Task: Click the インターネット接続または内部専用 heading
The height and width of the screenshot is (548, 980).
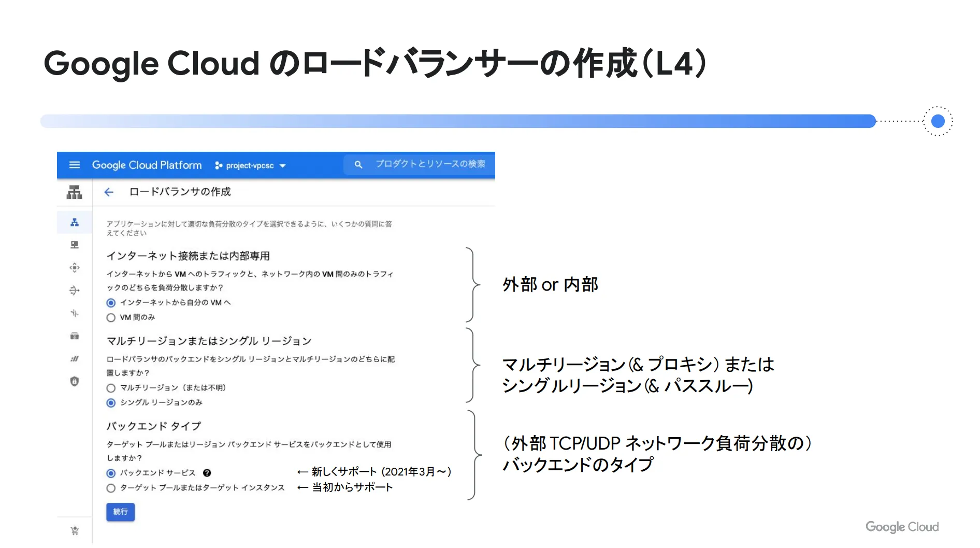Action: pyautogui.click(x=188, y=256)
